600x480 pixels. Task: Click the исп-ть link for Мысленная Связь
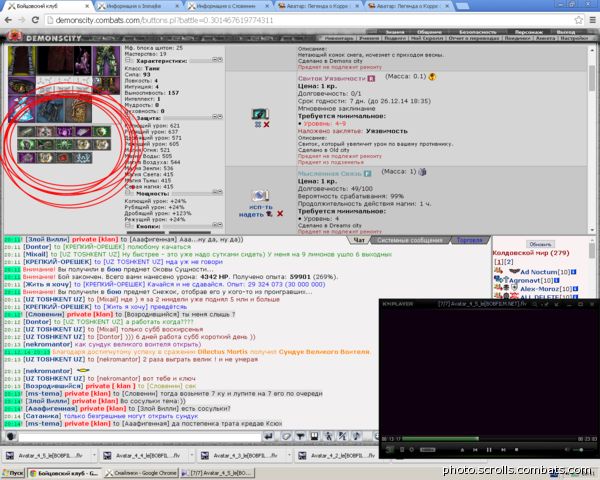pos(261,207)
